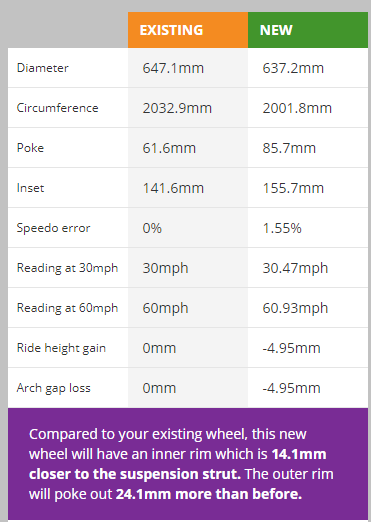This screenshot has height=522, width=371.
Task: Click the bold '14.1mm closer to the suspension strut' text
Action: (x=178, y=464)
